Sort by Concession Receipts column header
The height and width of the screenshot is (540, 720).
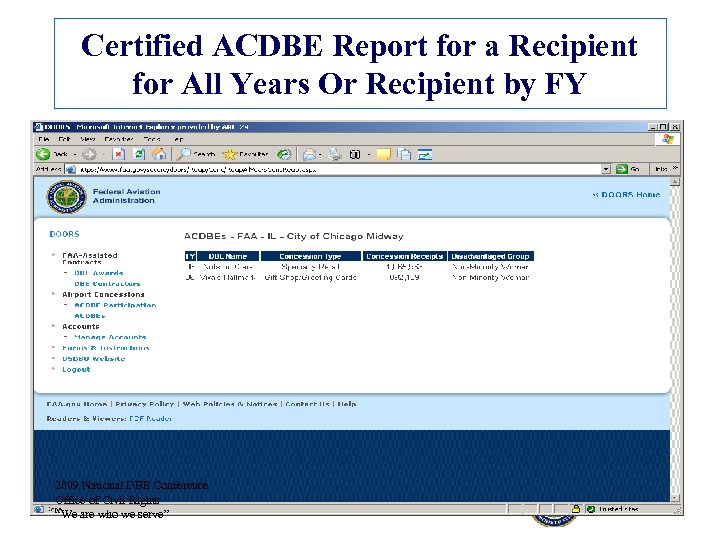[x=405, y=256]
